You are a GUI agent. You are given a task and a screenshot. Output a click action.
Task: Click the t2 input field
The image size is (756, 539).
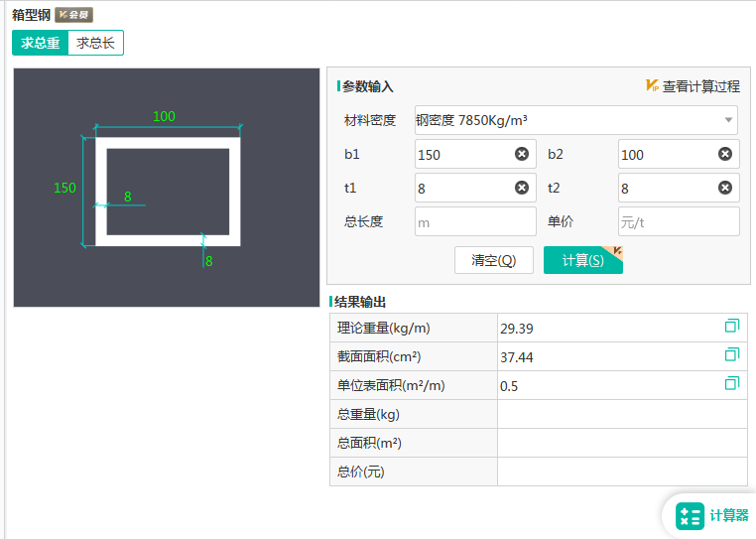click(679, 188)
